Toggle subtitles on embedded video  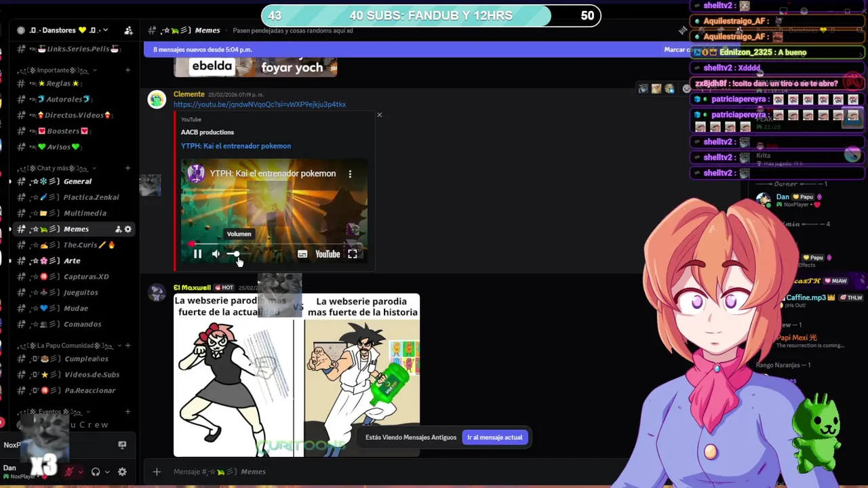[302, 254]
